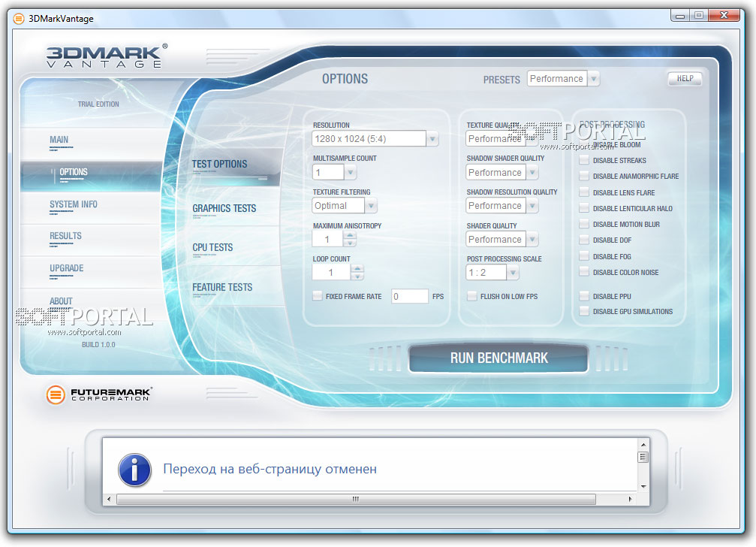Switch to CPU Tests tab
This screenshot has width=756, height=547.
212,247
